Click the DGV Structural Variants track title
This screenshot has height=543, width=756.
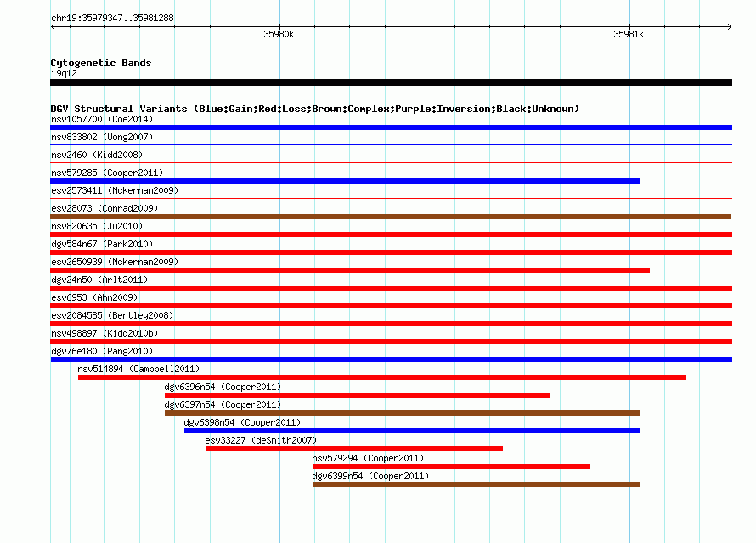tap(315, 109)
